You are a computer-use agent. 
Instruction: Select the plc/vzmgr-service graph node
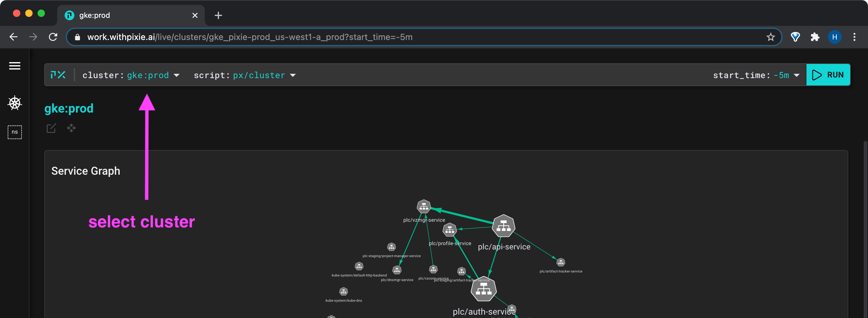tap(424, 206)
